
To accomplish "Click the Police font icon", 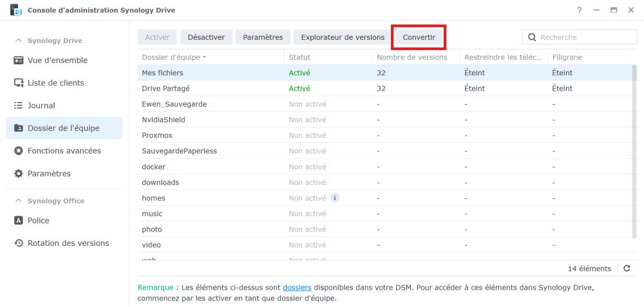I will click(19, 220).
